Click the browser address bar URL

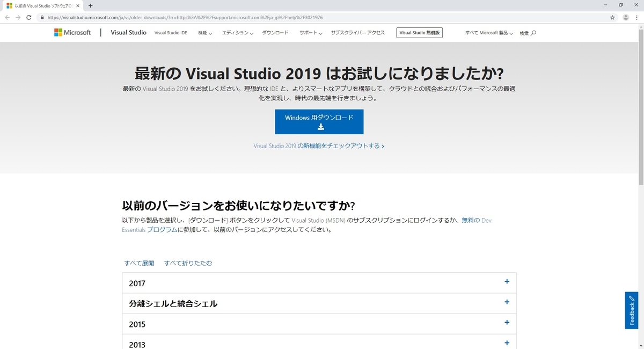tap(185, 17)
